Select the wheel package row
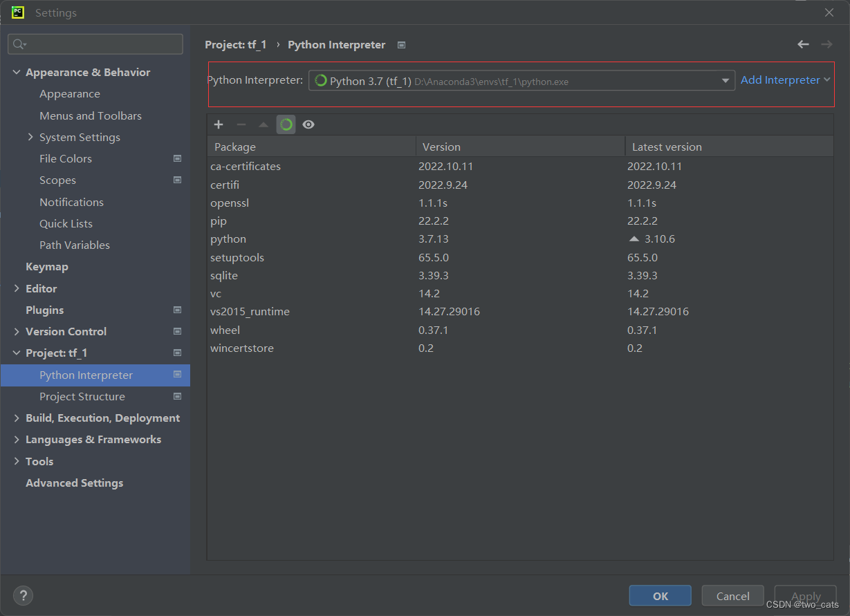 [x=520, y=330]
